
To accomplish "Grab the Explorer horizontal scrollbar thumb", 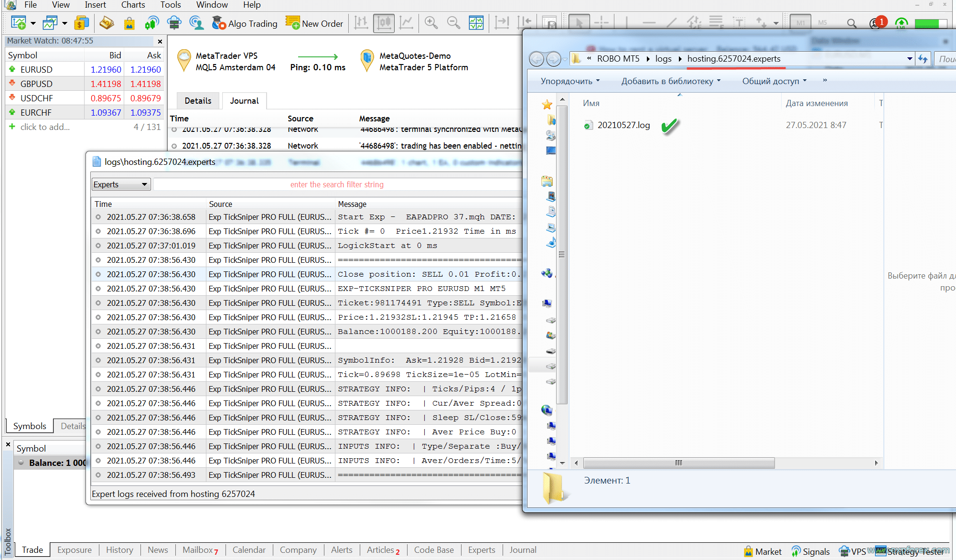I will (x=678, y=463).
